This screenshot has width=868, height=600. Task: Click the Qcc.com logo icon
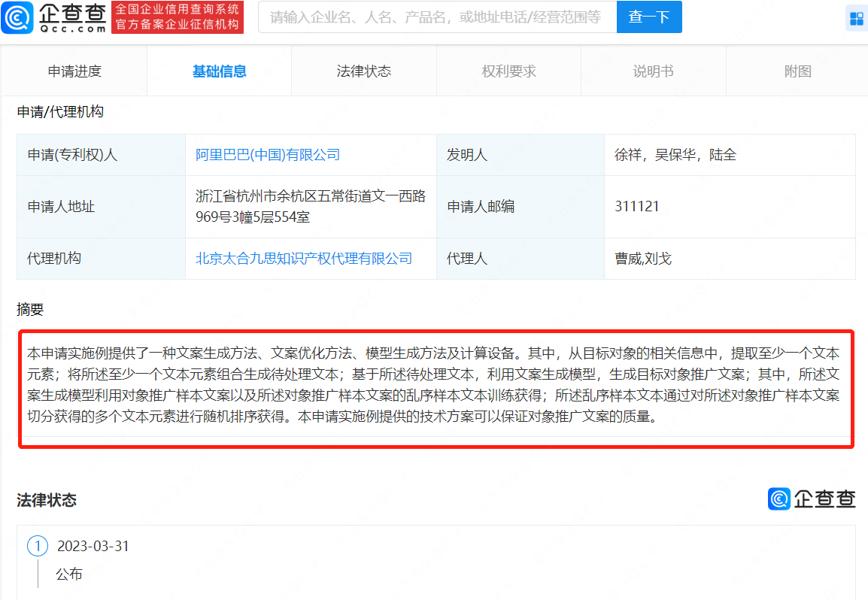[17, 17]
